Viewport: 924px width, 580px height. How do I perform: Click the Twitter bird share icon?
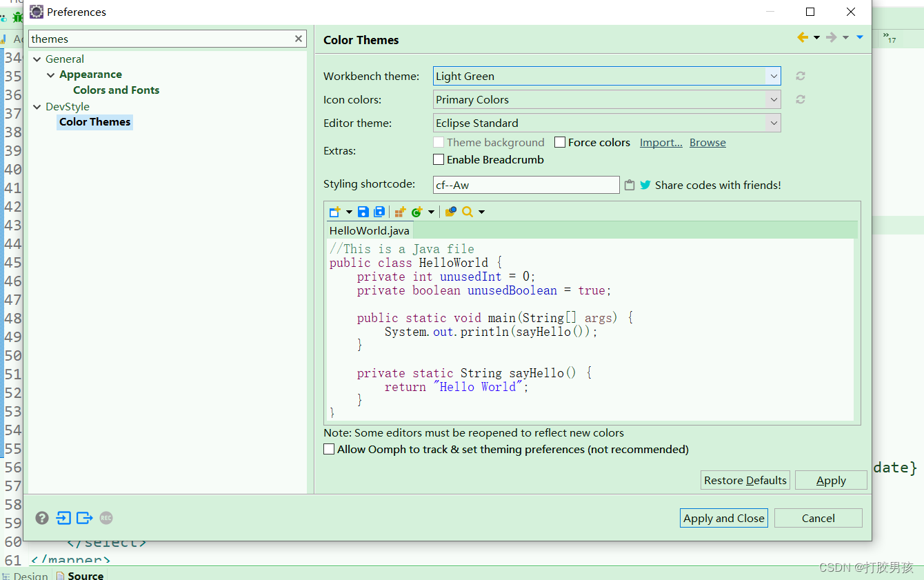point(645,185)
